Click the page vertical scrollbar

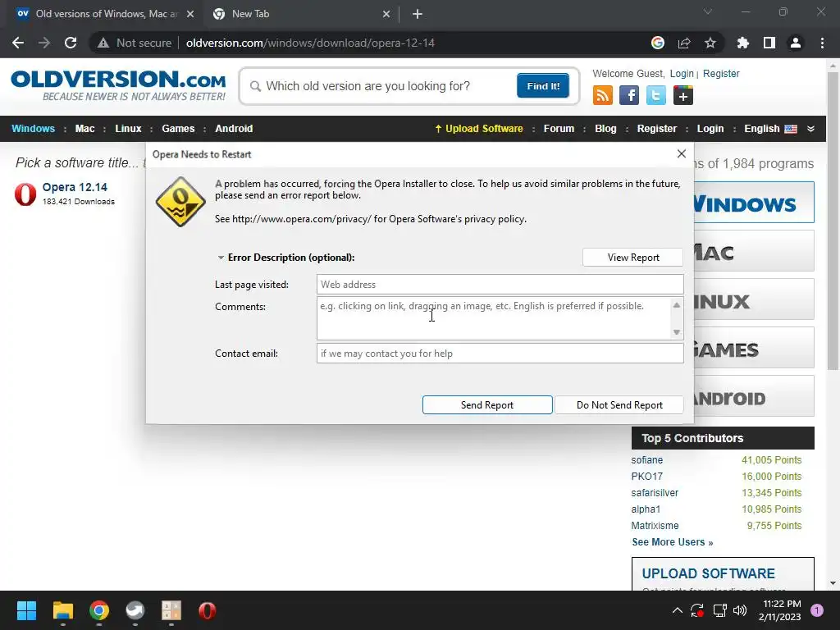[833, 221]
